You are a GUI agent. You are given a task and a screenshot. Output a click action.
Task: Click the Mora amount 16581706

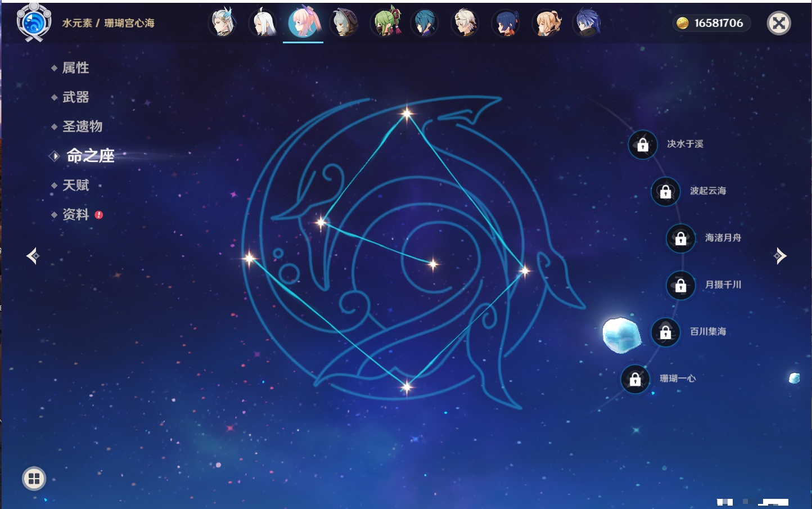[719, 23]
